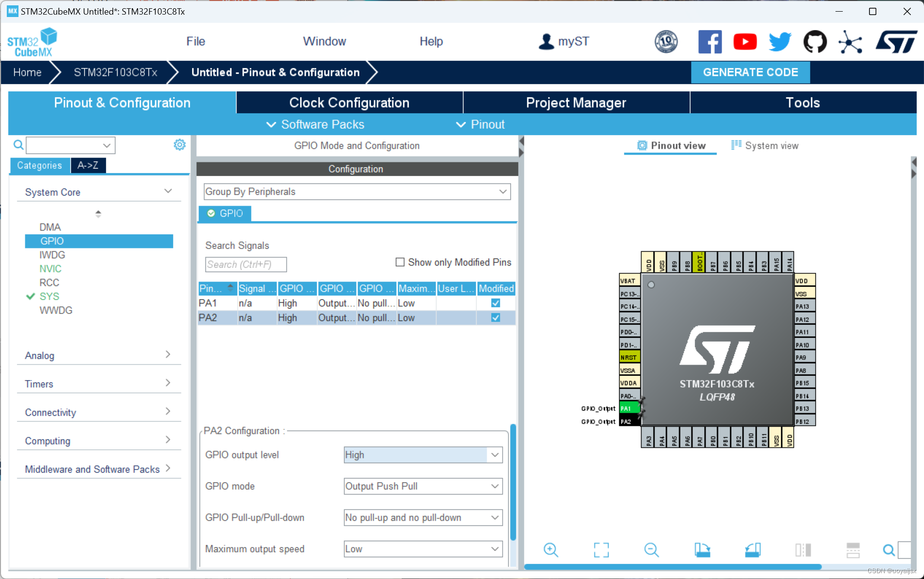Select NVIC in System Core list
This screenshot has height=579, width=924.
pyautogui.click(x=51, y=269)
